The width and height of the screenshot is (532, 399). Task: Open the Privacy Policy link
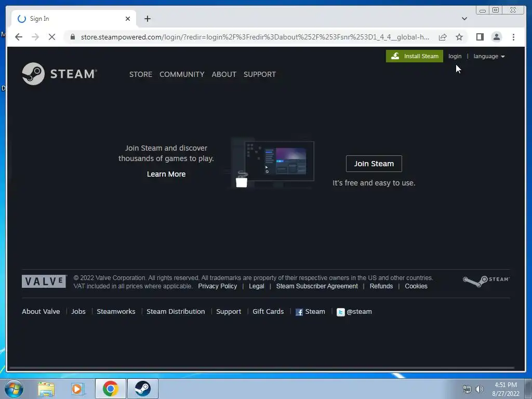click(218, 286)
